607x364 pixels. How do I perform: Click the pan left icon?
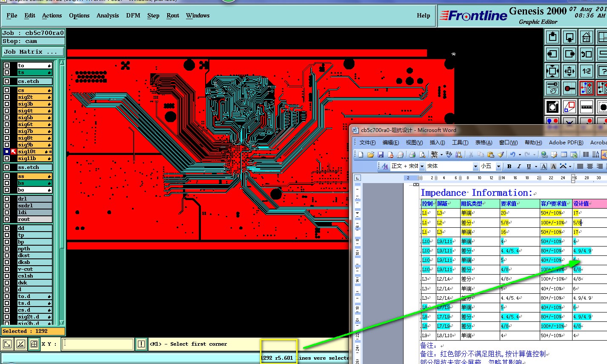553,54
